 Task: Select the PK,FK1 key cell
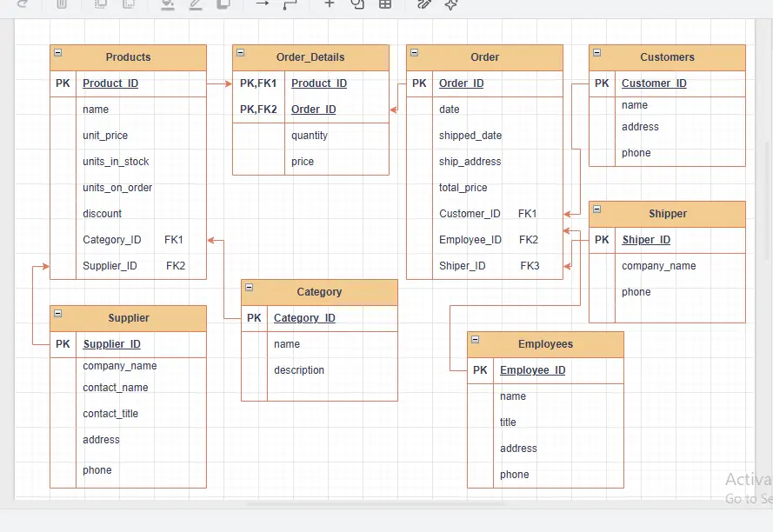pyautogui.click(x=258, y=83)
